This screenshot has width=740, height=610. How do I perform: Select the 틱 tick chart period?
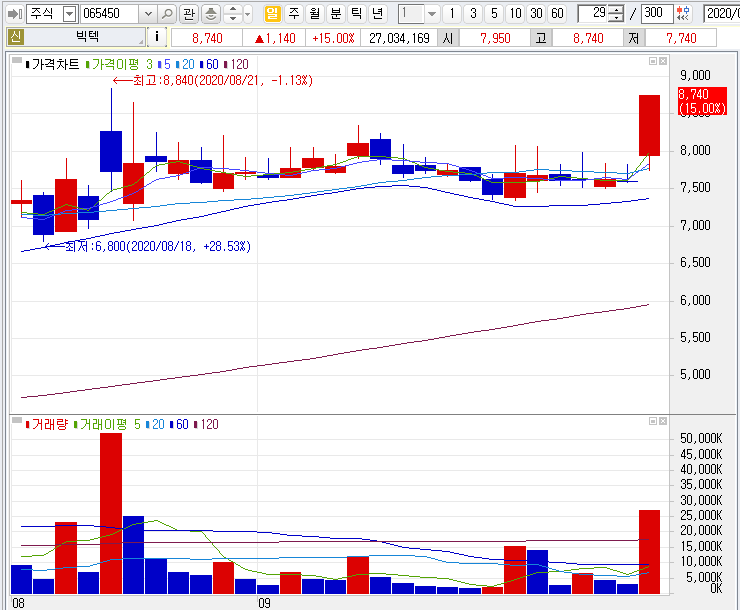[x=356, y=13]
